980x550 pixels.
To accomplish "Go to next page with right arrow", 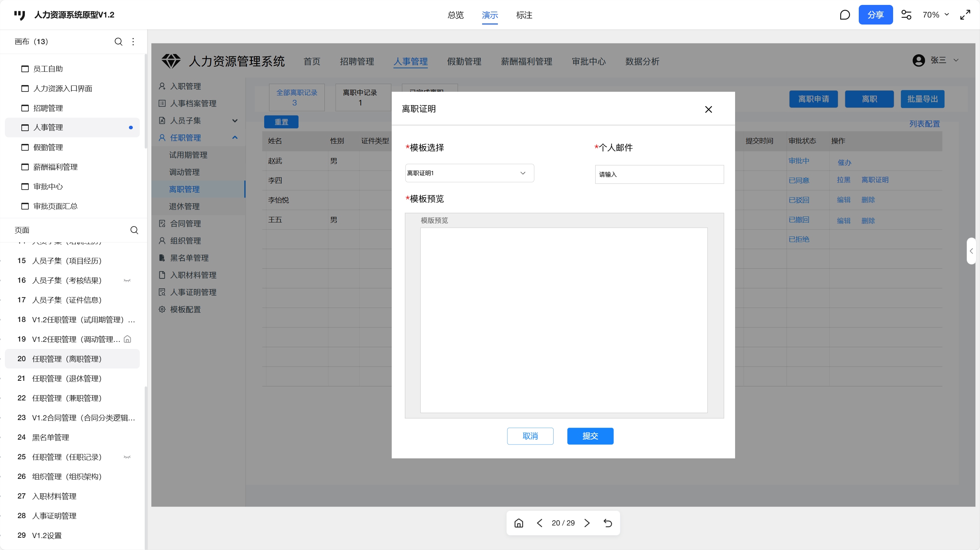I will (x=587, y=523).
